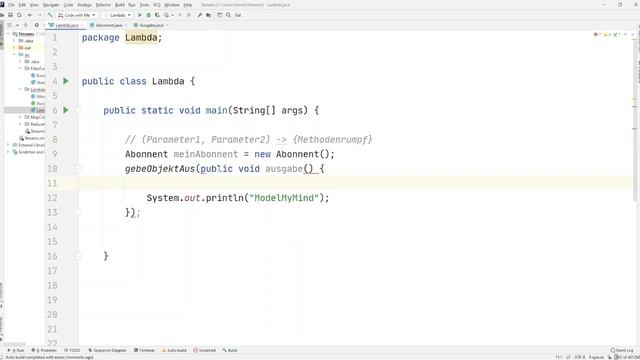The height and width of the screenshot is (360, 640).
Task: Collapse the Streams project root node
Action: click(x=9, y=34)
